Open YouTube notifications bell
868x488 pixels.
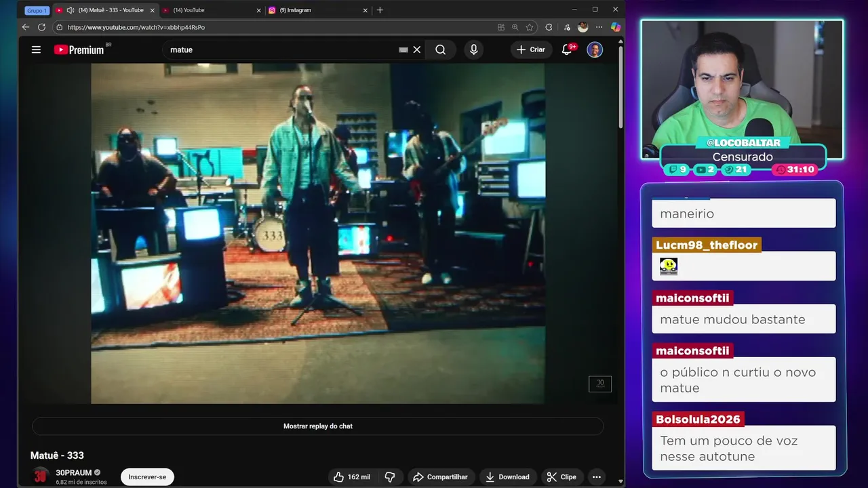pos(567,49)
